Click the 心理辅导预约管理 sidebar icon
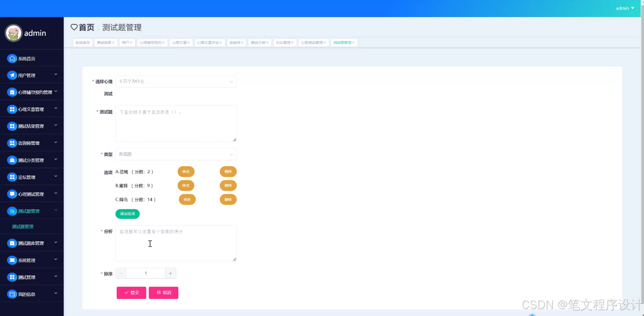Viewport: 644px width, 316px height. click(x=12, y=92)
